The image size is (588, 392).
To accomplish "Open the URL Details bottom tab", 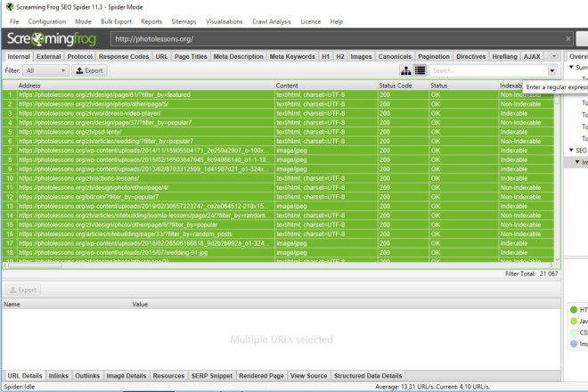I will pos(25,375).
